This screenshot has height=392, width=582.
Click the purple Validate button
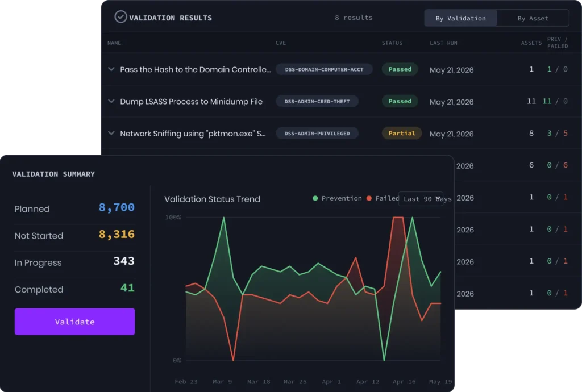[x=74, y=322]
